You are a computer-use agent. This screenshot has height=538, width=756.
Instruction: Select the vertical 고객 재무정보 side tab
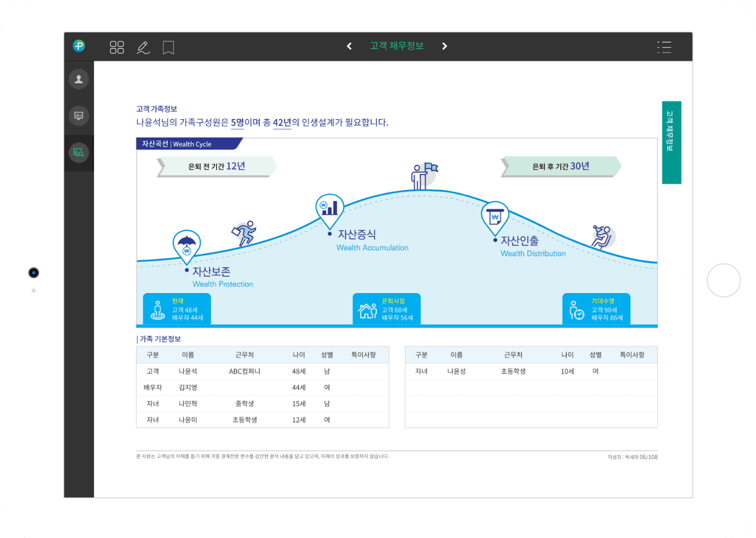click(672, 143)
